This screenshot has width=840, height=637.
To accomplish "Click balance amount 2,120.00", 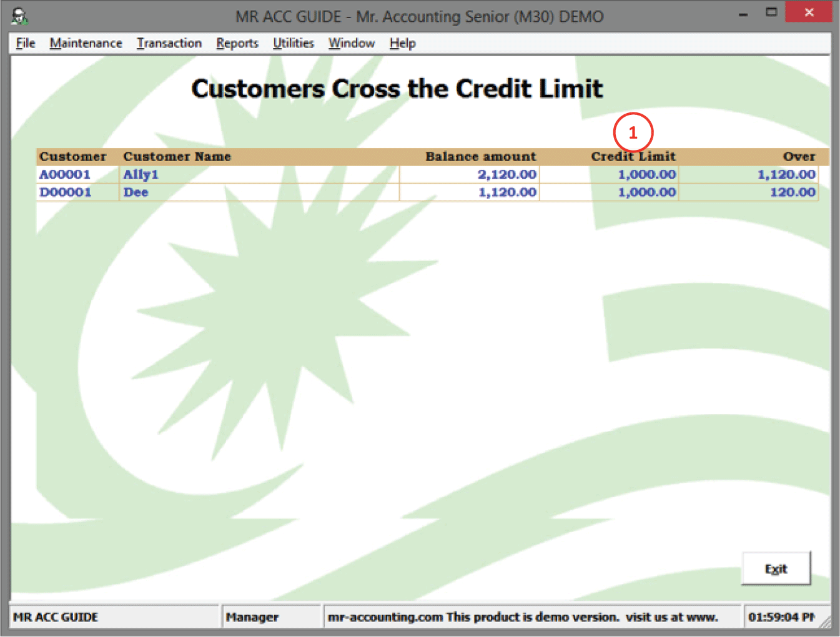I will (x=507, y=175).
